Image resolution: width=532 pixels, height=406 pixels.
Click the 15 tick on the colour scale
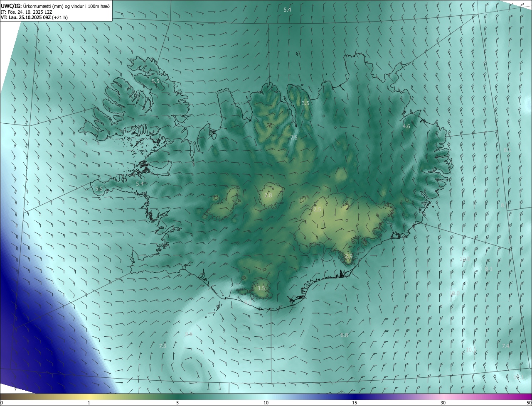(355, 403)
